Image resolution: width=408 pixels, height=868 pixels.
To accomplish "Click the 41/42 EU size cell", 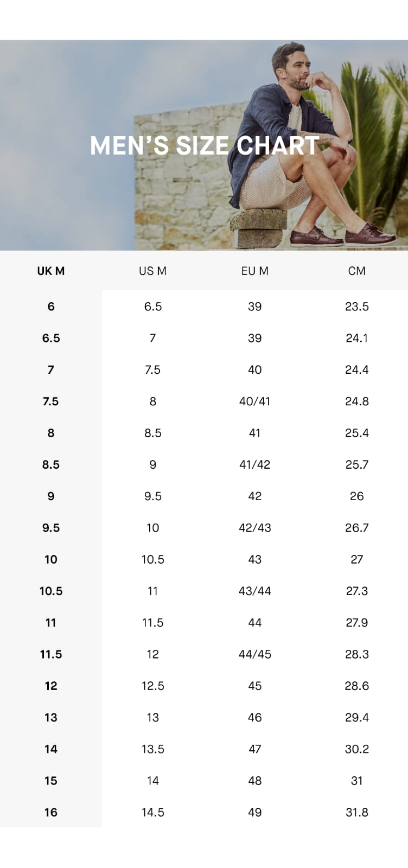I will tap(254, 464).
